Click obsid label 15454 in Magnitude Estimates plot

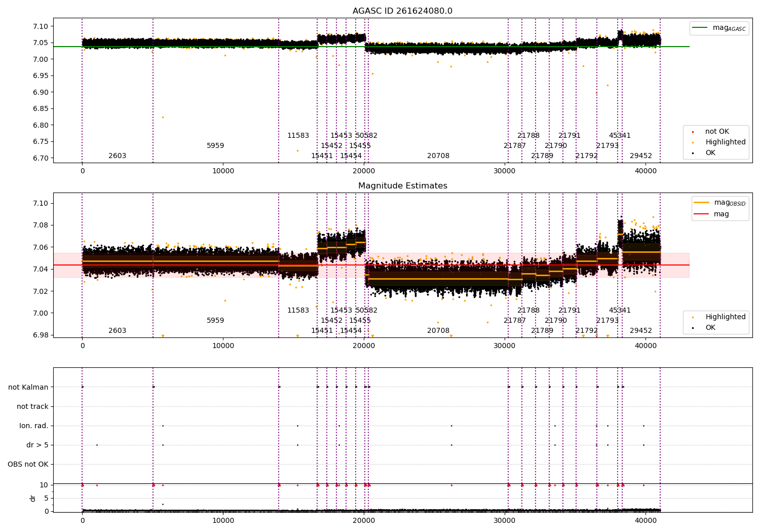pos(351,331)
